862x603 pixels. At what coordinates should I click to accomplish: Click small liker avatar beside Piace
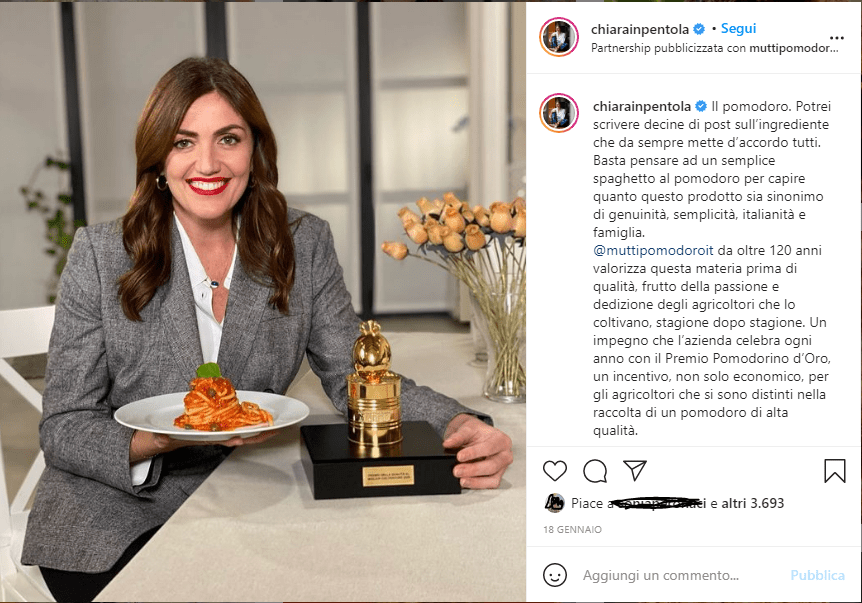(554, 503)
